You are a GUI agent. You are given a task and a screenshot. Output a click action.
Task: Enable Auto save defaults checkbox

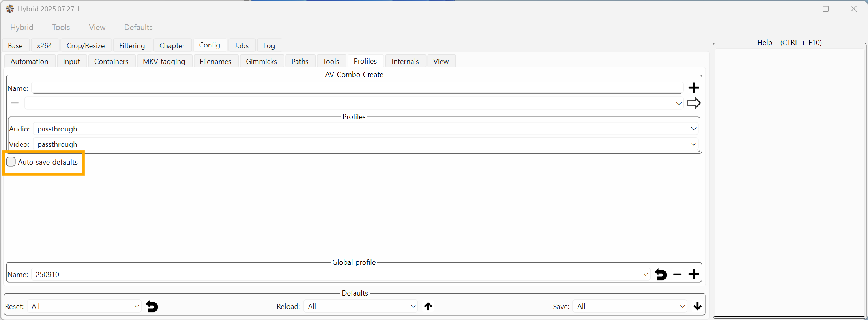click(11, 162)
